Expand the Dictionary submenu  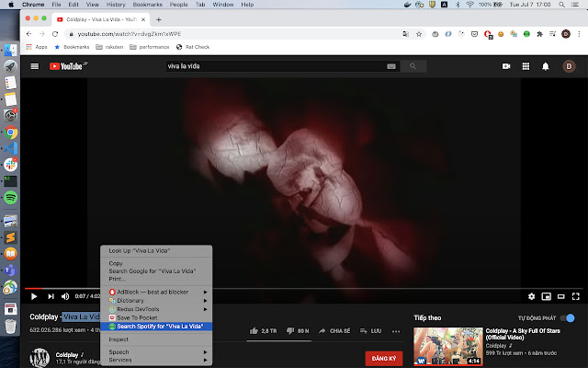(x=156, y=301)
